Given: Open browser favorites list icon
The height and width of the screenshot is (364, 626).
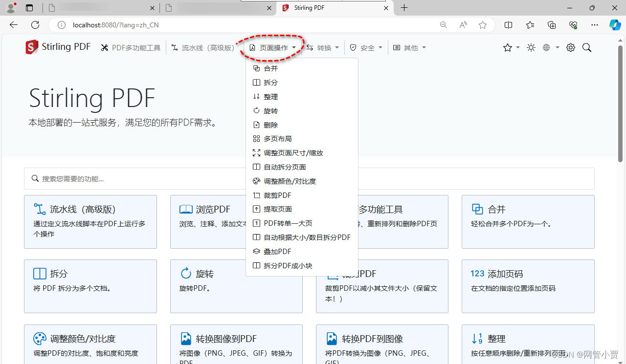Looking at the screenshot, I should click(x=530, y=25).
